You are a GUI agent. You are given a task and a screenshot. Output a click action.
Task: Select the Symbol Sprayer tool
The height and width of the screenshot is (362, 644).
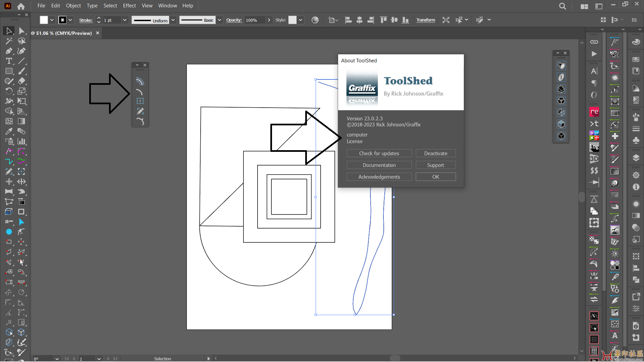click(x=9, y=141)
